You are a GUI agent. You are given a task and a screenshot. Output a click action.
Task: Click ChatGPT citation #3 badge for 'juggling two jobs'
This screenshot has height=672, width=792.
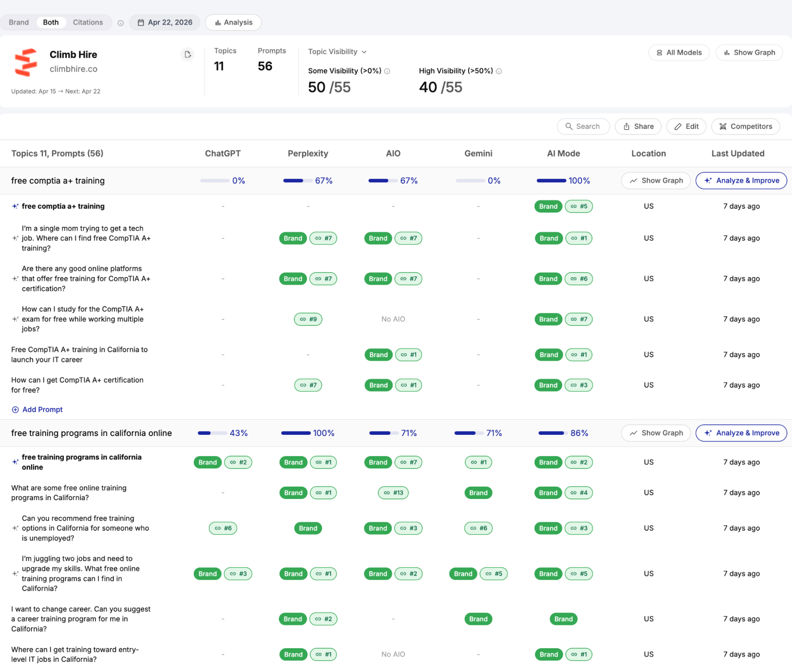click(x=238, y=574)
